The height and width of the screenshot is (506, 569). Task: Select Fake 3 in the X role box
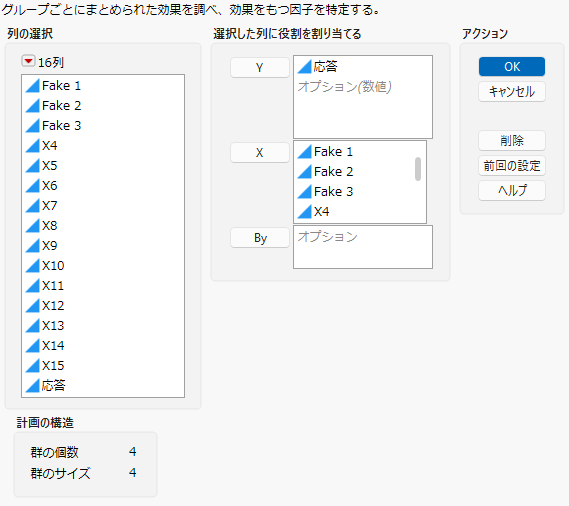pyautogui.click(x=354, y=191)
